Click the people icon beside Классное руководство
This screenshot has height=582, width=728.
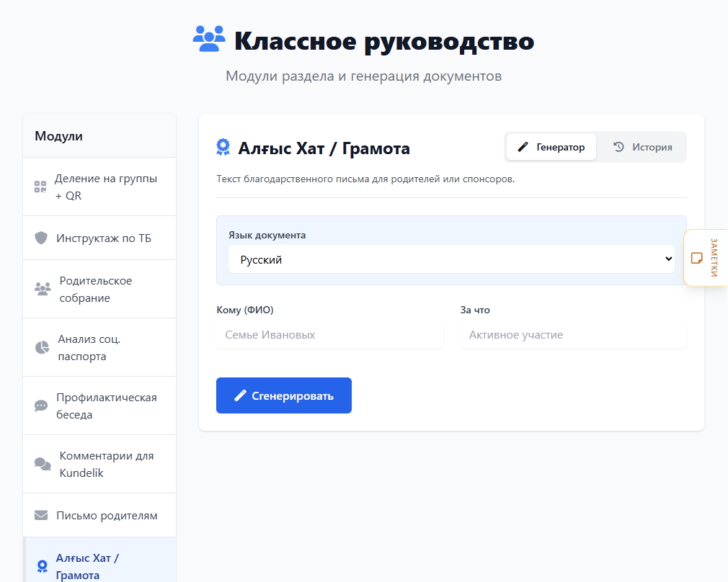click(x=209, y=38)
